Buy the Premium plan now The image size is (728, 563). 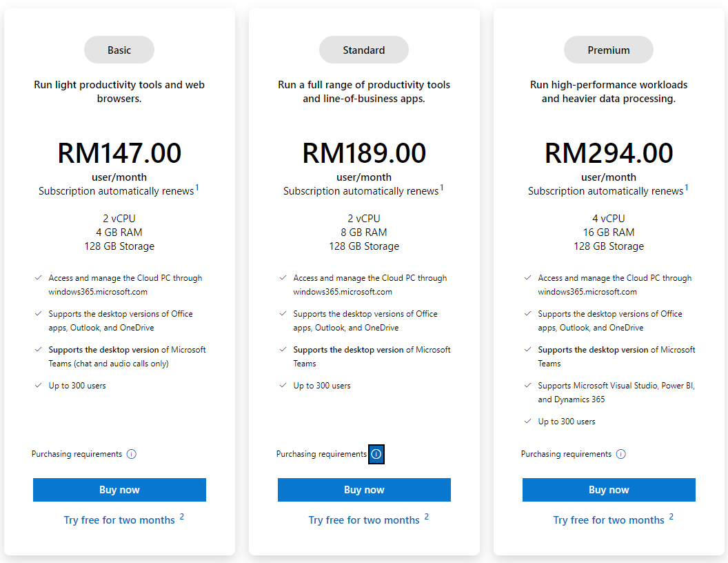coord(609,490)
